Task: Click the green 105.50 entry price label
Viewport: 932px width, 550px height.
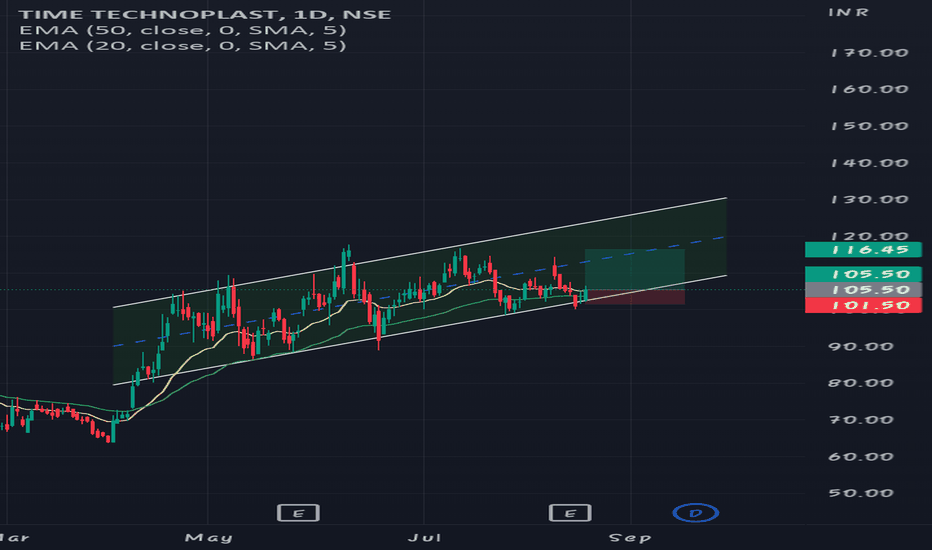Action: (x=863, y=274)
